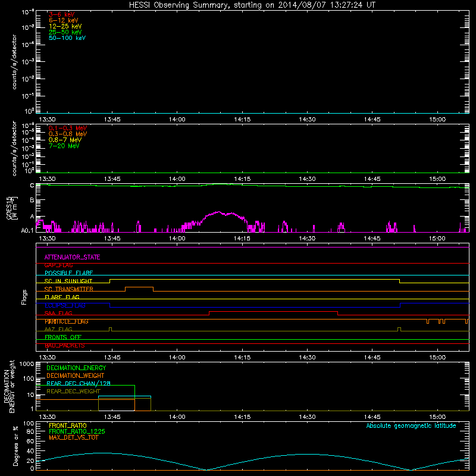Select the GAP_FLAG label
The width and height of the screenshot is (476, 476).
(58, 265)
